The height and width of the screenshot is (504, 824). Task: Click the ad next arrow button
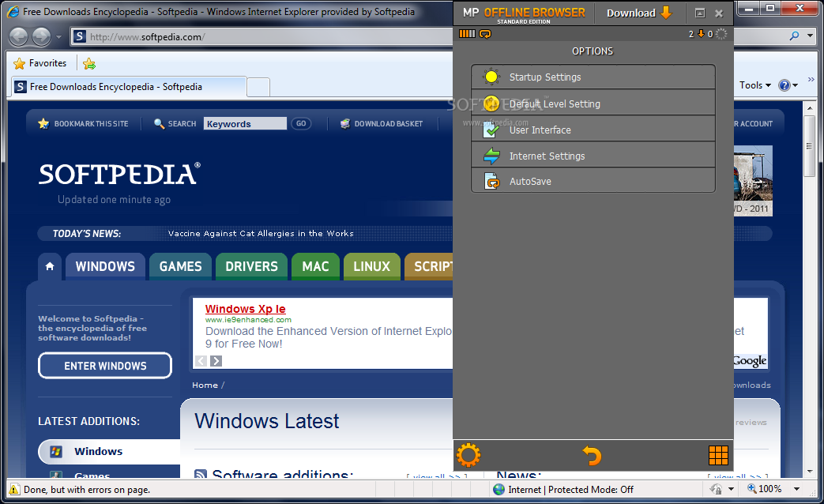point(216,361)
